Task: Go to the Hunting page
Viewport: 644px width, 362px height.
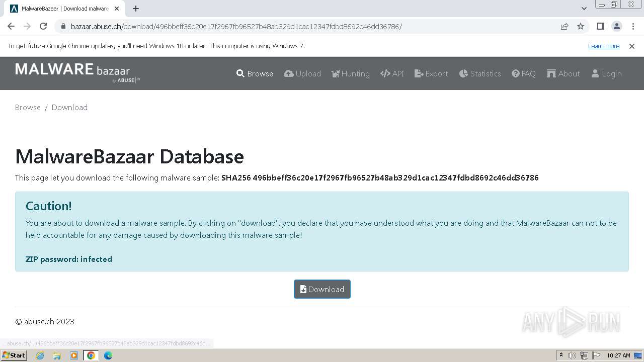Action: 351,73
